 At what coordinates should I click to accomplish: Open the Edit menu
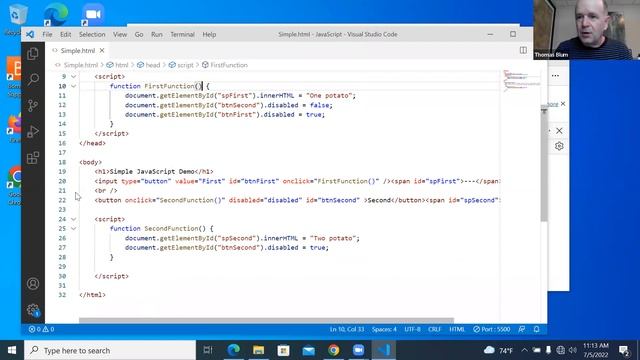tap(65, 34)
